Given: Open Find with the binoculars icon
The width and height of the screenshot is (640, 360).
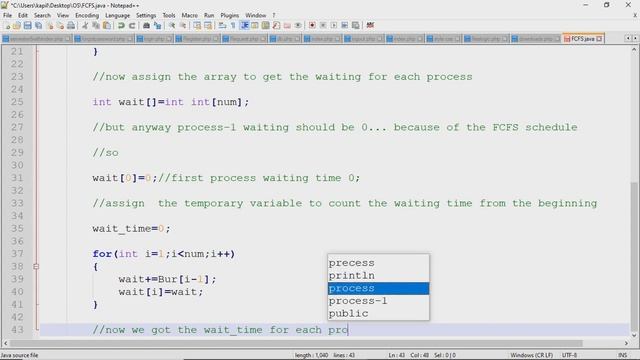Looking at the screenshot, I should (x=146, y=25).
